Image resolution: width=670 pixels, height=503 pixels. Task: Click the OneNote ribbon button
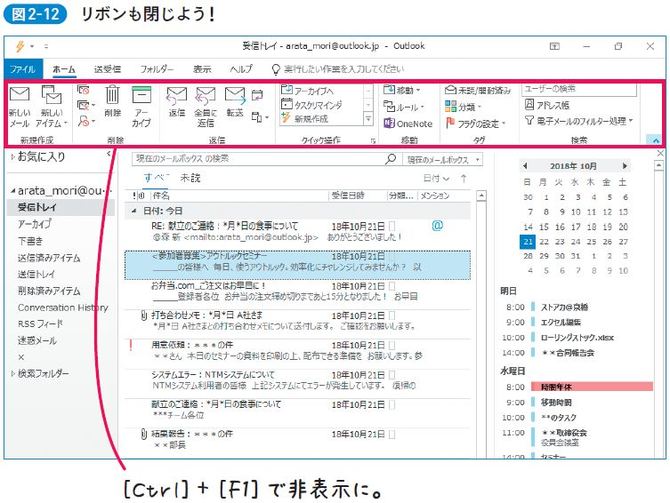pyautogui.click(x=408, y=124)
